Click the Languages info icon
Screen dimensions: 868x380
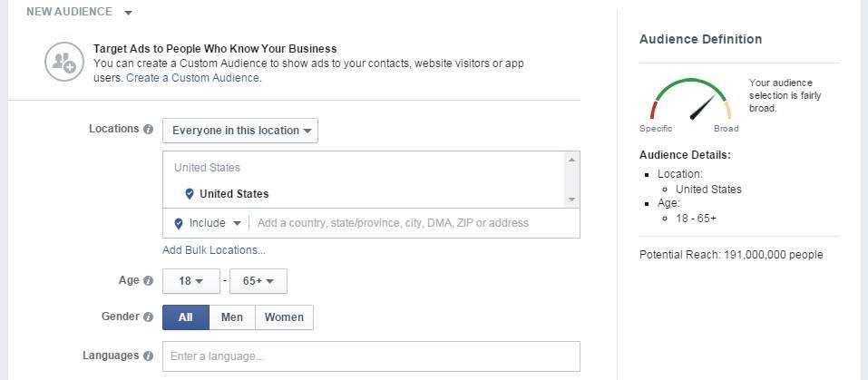coord(148,356)
